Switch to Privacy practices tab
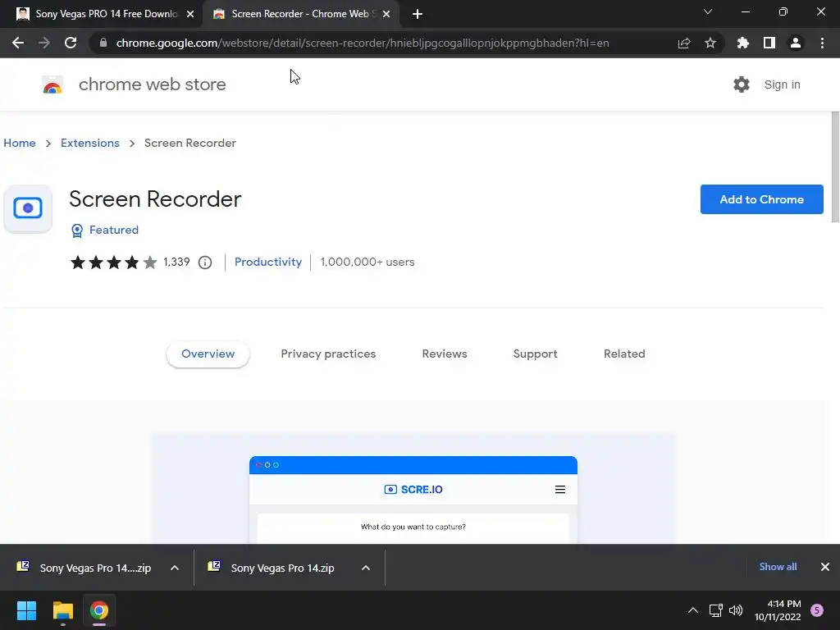 tap(328, 354)
